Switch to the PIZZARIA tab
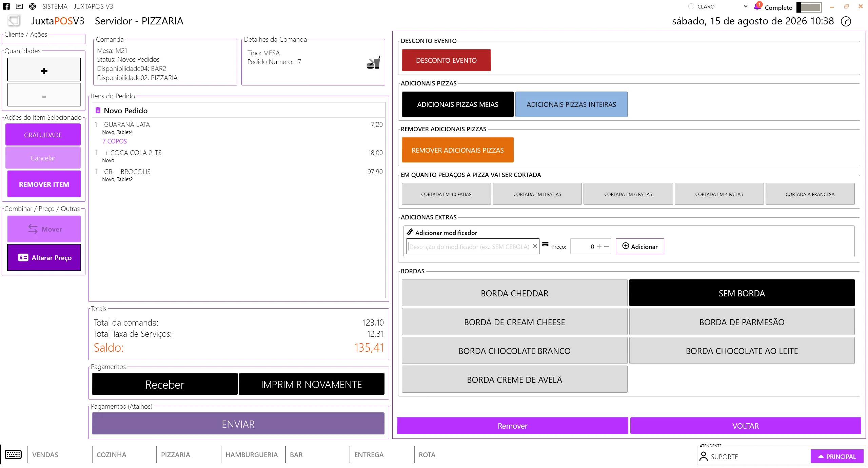The image size is (868, 468). [176, 455]
